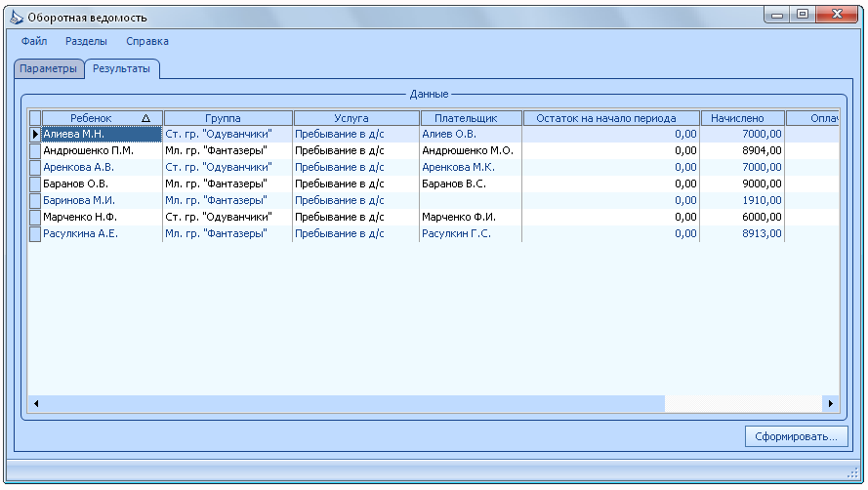Click the 0,00 balance in the Баринова М.И. row
The image size is (868, 490).
coord(611,200)
